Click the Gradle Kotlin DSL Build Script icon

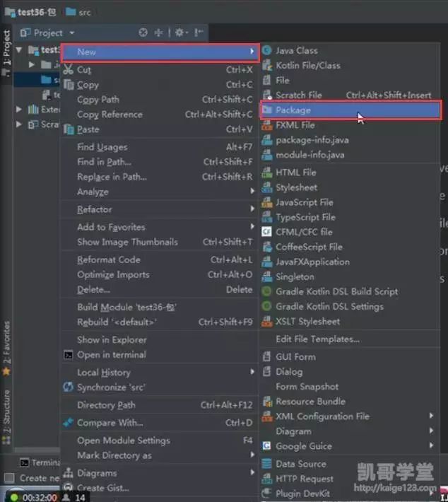(266, 291)
